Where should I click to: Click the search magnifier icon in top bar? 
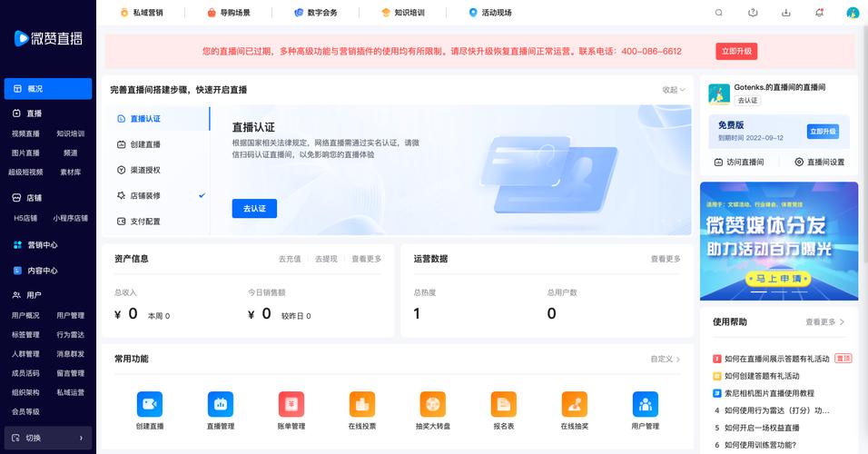pos(718,12)
